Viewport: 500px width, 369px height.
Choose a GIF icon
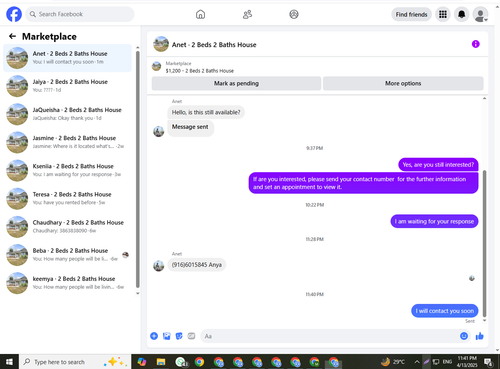point(191,336)
